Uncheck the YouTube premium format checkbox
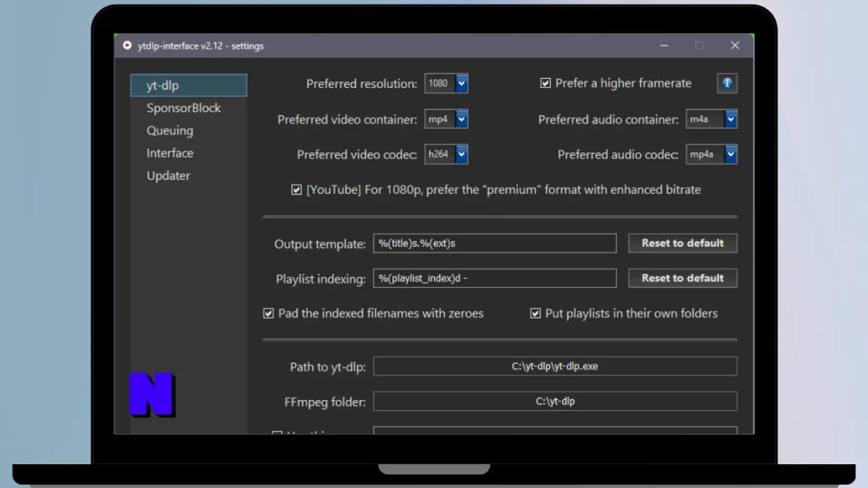868x488 pixels. (297, 190)
